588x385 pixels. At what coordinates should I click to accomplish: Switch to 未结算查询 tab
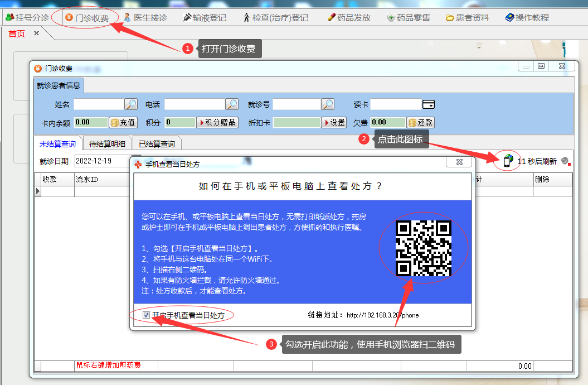tap(58, 144)
